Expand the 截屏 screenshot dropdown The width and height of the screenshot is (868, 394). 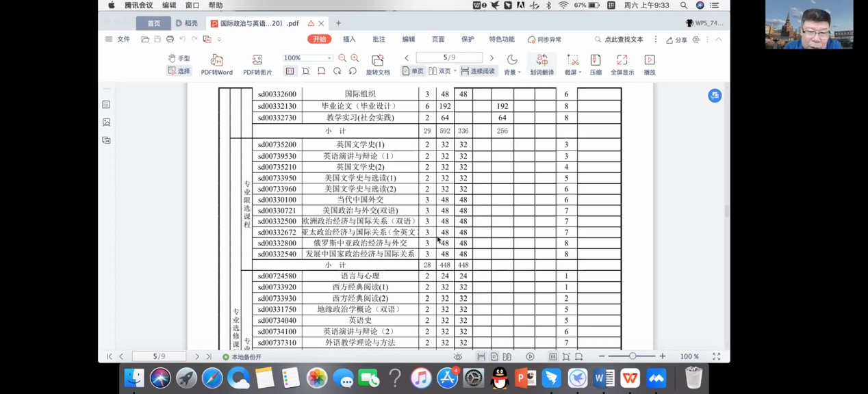[580, 73]
